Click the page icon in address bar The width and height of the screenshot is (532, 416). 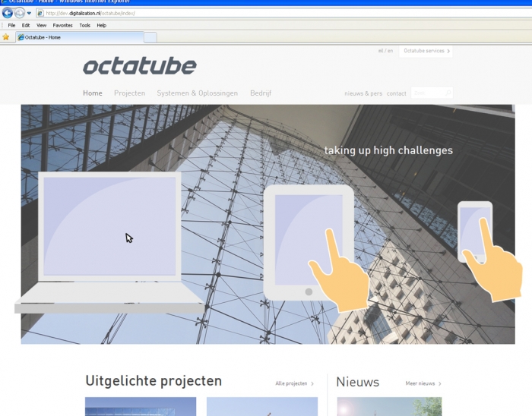(40, 13)
